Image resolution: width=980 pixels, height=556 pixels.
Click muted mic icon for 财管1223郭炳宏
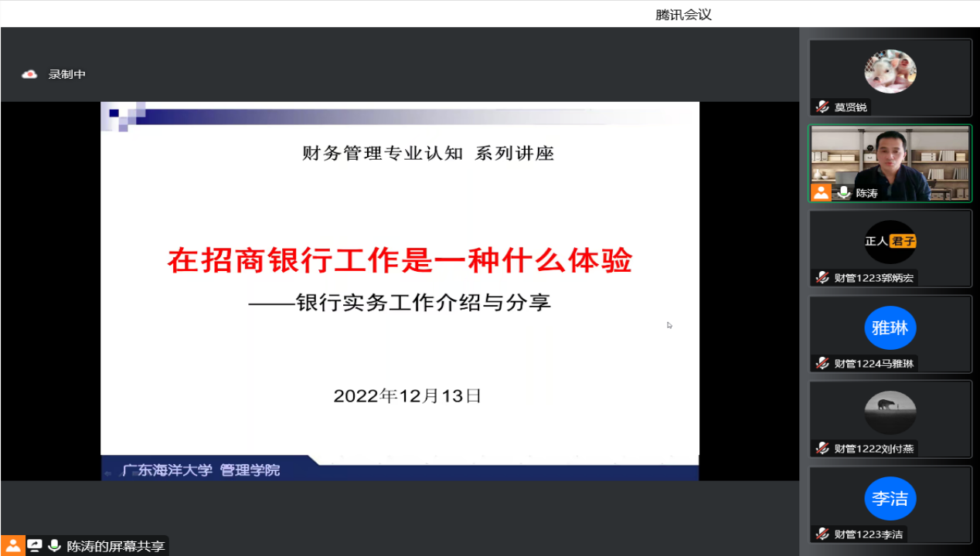click(x=822, y=278)
